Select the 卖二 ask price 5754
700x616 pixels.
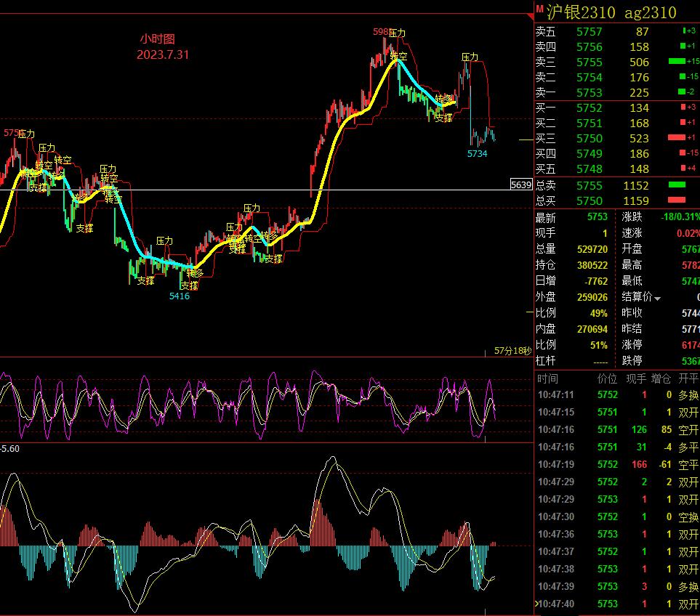coord(590,77)
